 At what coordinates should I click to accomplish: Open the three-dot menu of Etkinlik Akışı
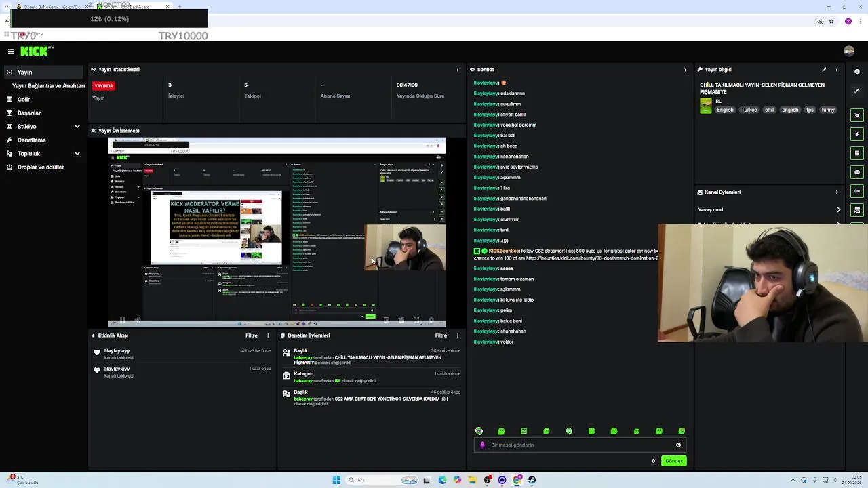(268, 335)
